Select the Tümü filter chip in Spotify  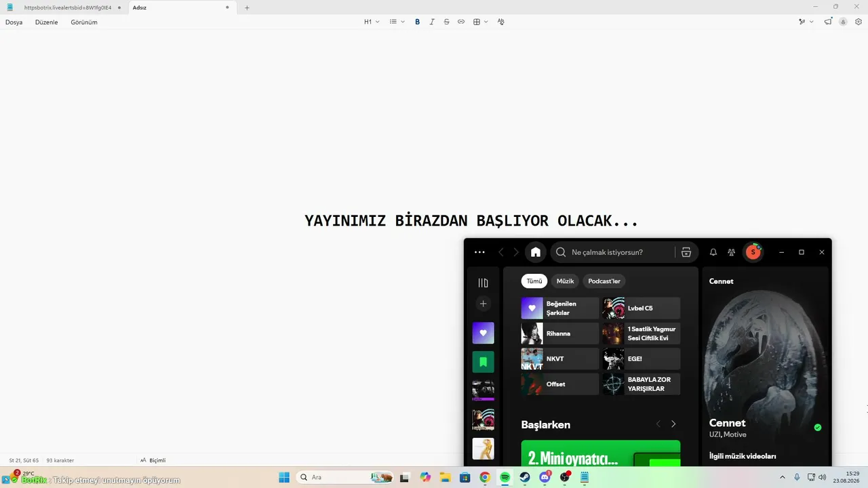click(534, 281)
